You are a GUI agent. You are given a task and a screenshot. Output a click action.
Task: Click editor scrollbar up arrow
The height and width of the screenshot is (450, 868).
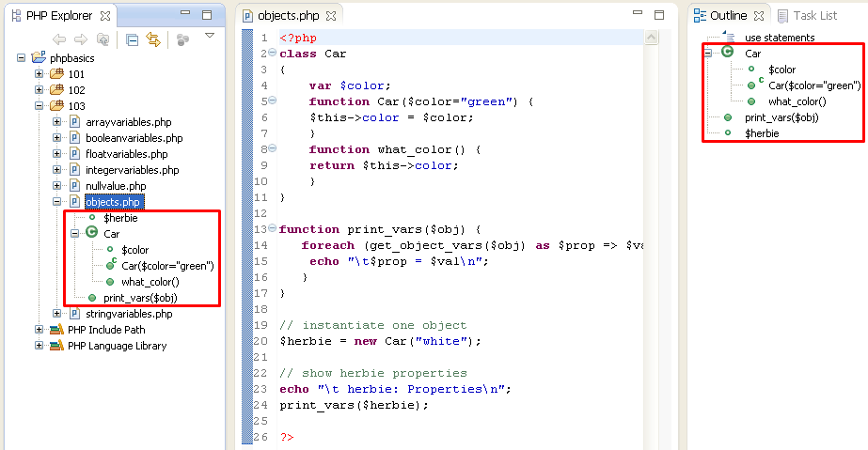click(x=651, y=37)
